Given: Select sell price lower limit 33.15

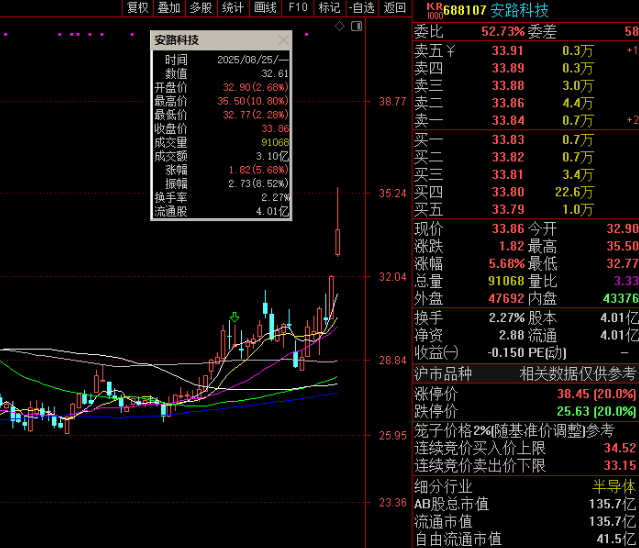Looking at the screenshot, I should click(620, 465).
